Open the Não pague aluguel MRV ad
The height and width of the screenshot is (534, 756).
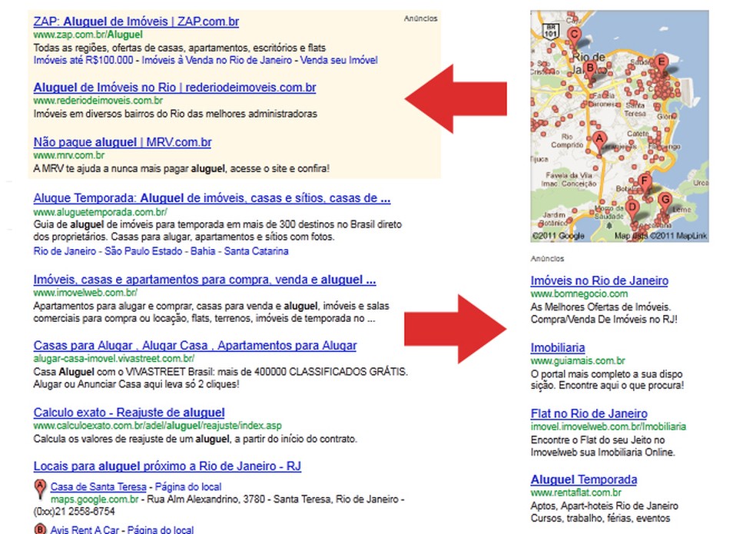122,142
